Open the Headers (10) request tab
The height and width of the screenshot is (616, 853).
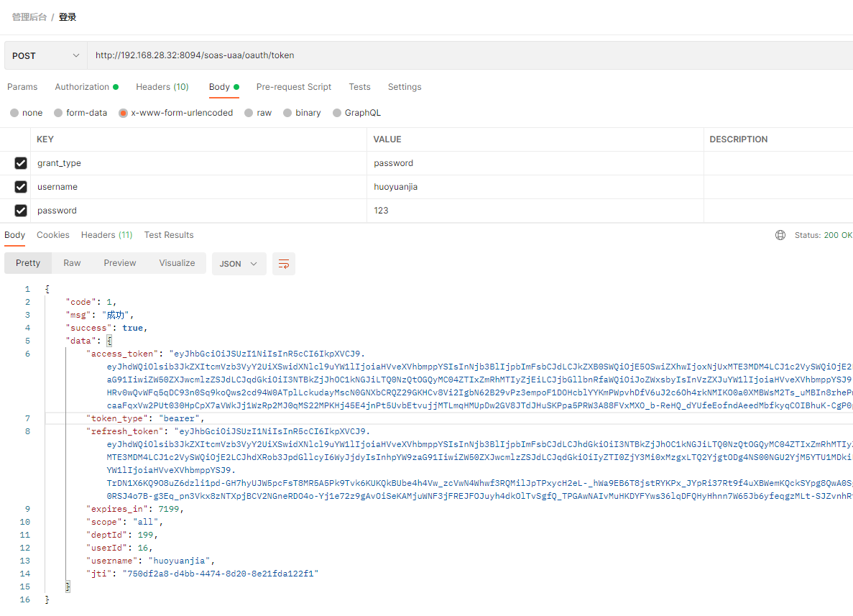click(x=162, y=87)
